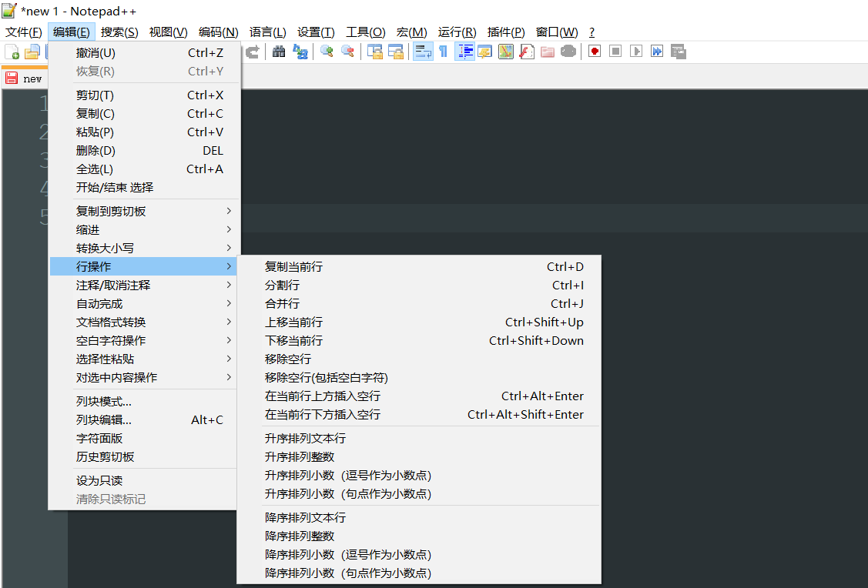This screenshot has width=868, height=588.
Task: Toggle 设为只读 in the edit menu
Action: pyautogui.click(x=145, y=481)
